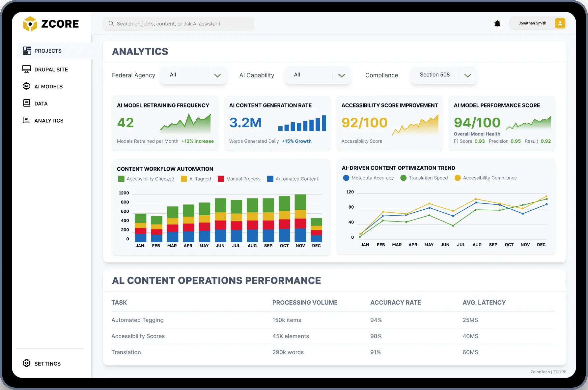
Task: Click the Data document icon
Action: coord(26,103)
